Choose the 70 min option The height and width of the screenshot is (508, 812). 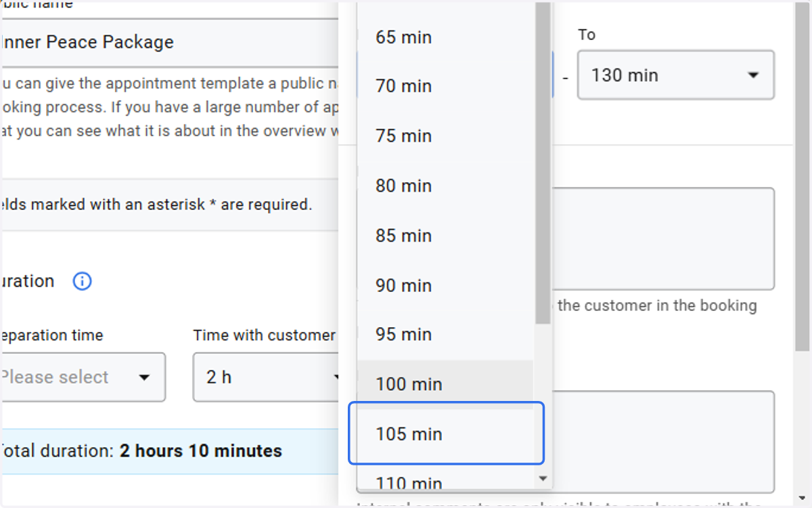click(x=445, y=86)
